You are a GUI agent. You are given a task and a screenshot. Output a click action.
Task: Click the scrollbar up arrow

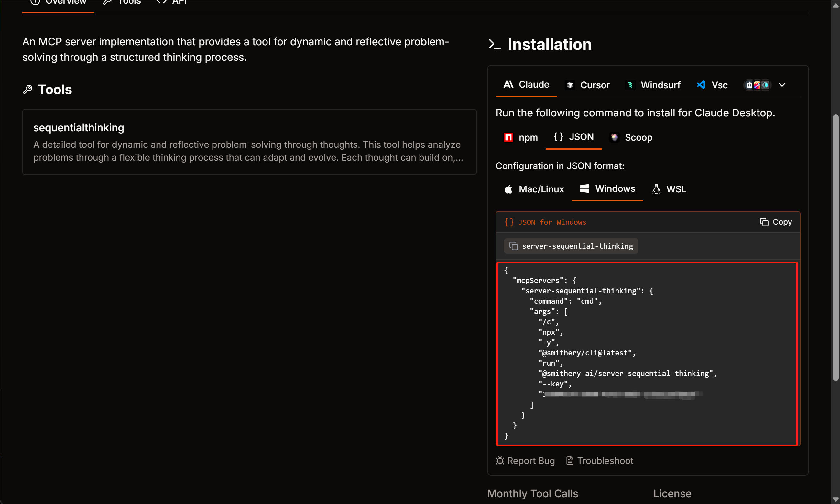[836, 5]
